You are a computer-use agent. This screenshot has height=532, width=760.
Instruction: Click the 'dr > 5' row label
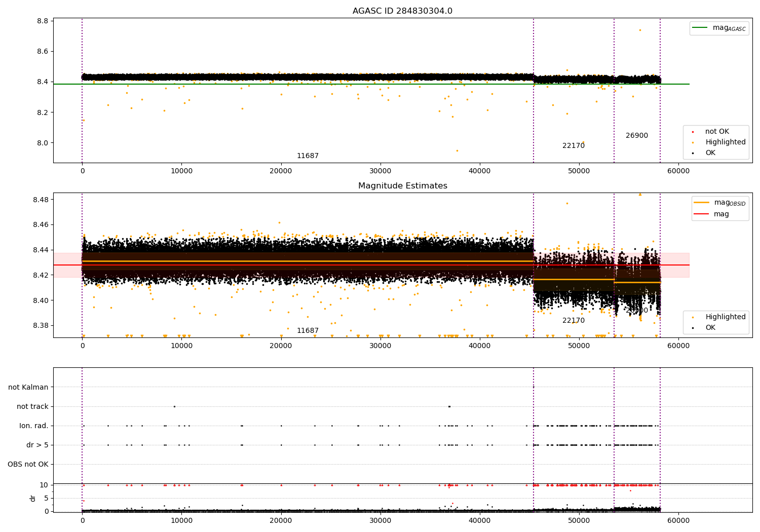point(37,445)
